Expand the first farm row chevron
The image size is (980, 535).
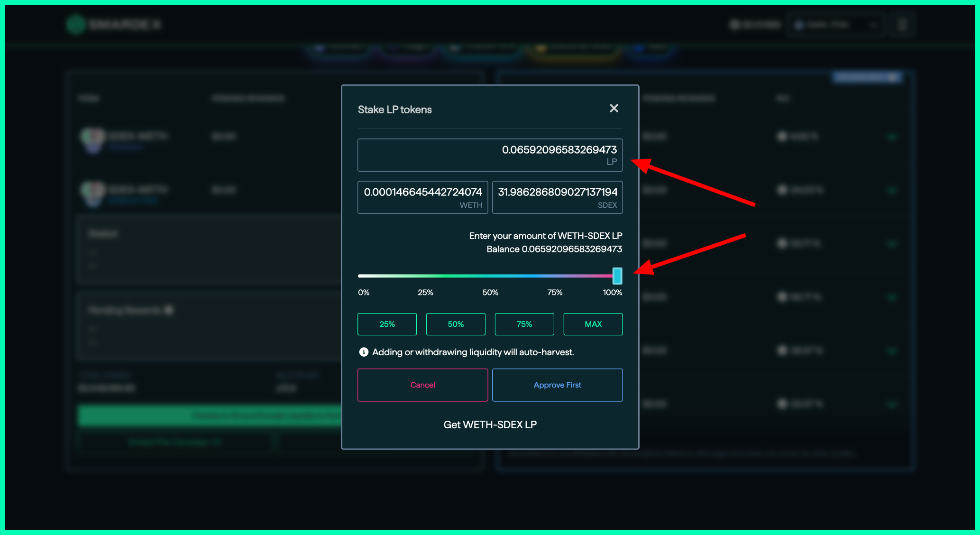[891, 137]
